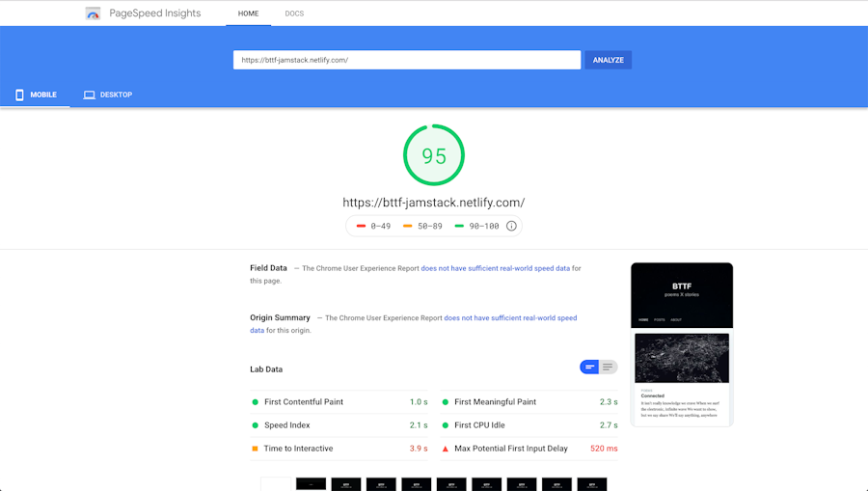Click the Time to Interactive label
The width and height of the screenshot is (868, 491).
click(x=298, y=449)
